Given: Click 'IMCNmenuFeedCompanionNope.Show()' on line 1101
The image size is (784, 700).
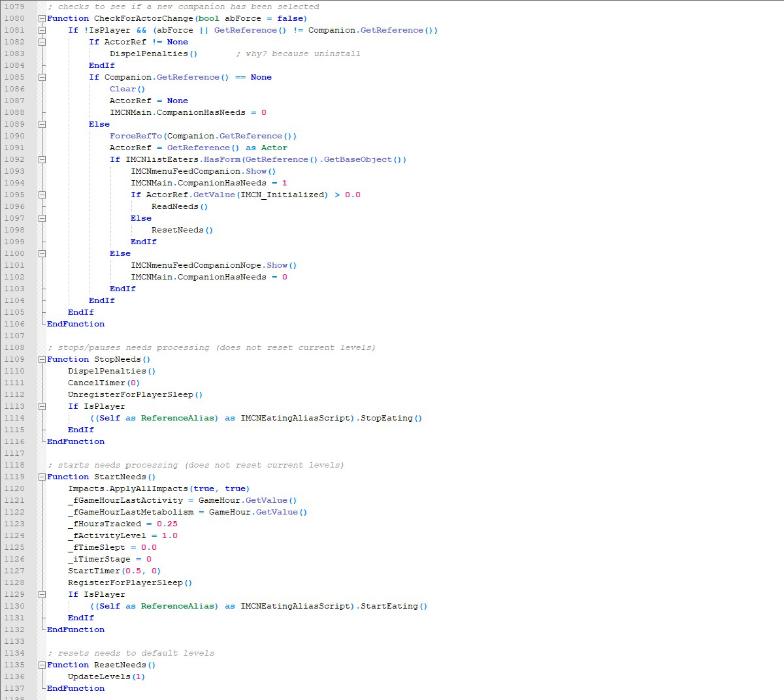Looking at the screenshot, I should point(214,265).
